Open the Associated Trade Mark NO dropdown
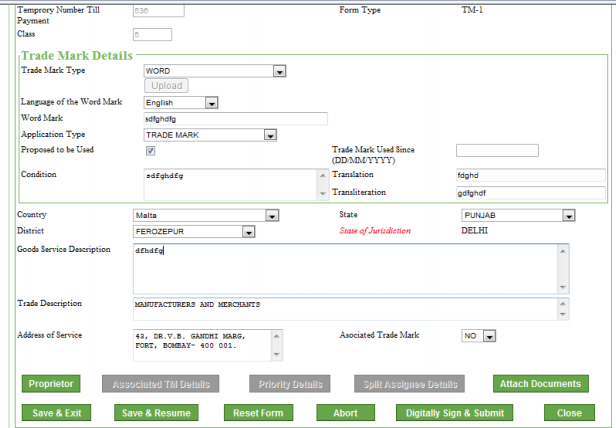This screenshot has height=428, width=616. click(478, 336)
